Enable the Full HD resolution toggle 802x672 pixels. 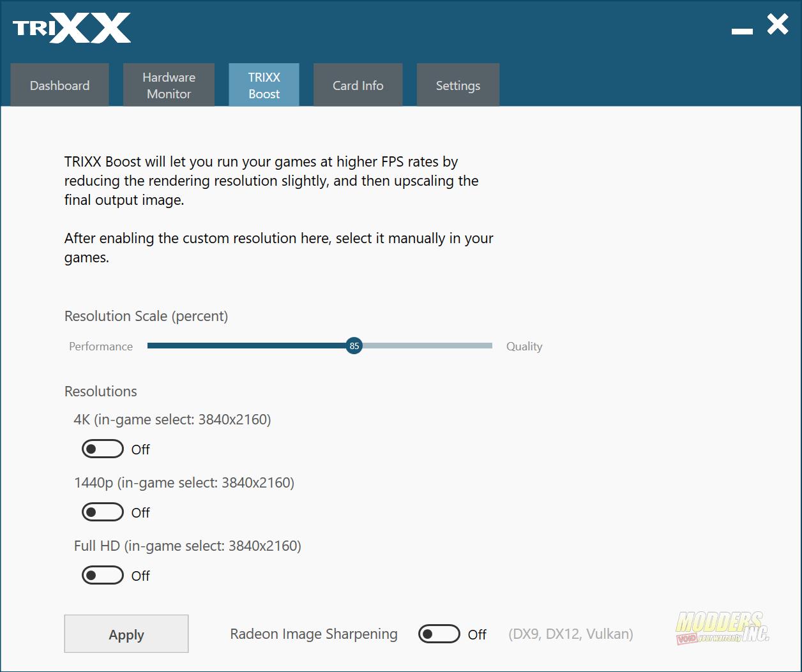pos(102,576)
